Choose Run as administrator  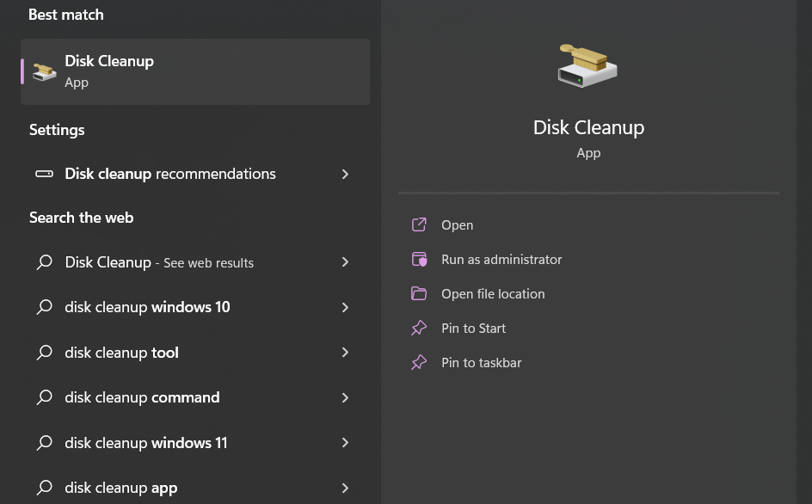tap(501, 259)
